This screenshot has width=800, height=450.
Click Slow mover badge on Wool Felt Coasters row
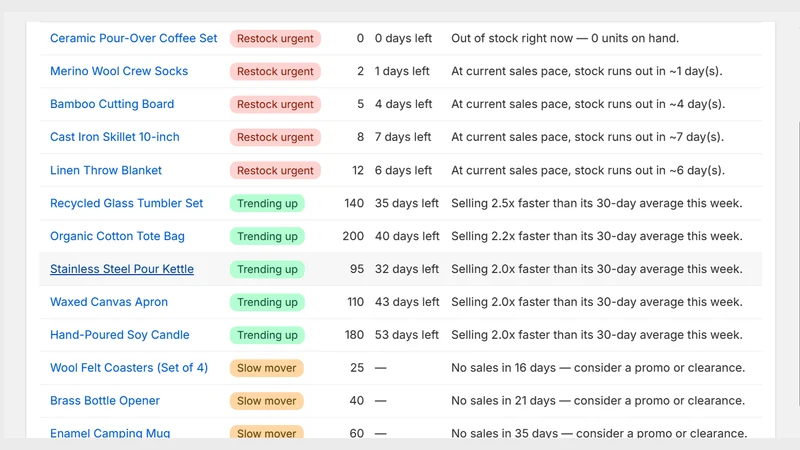266,368
